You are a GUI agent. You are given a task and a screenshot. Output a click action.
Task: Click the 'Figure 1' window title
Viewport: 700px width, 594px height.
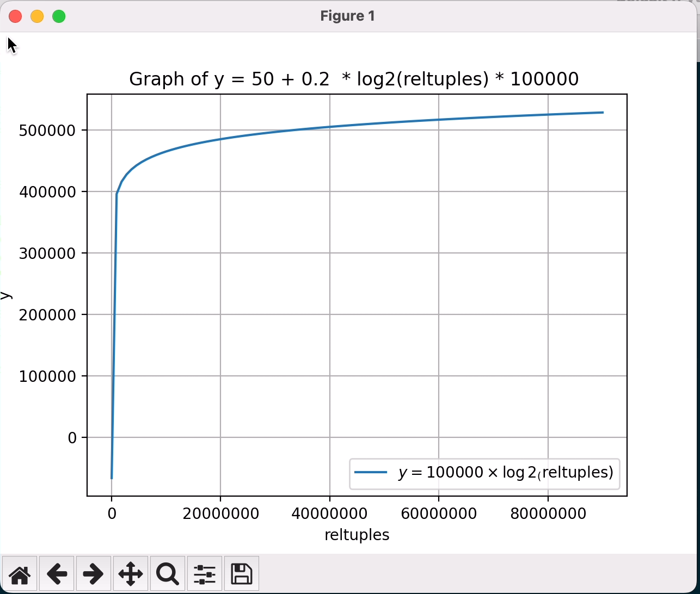347,16
